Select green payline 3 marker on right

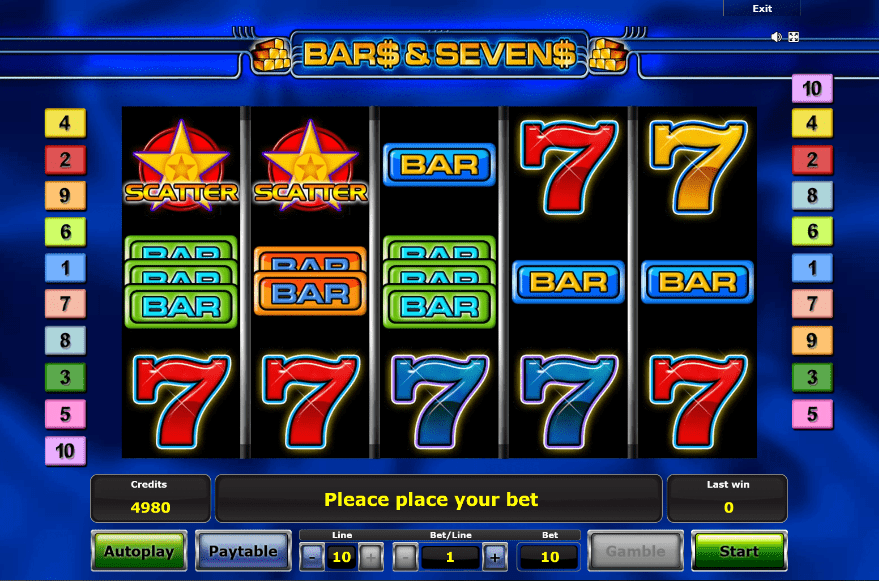click(x=812, y=377)
